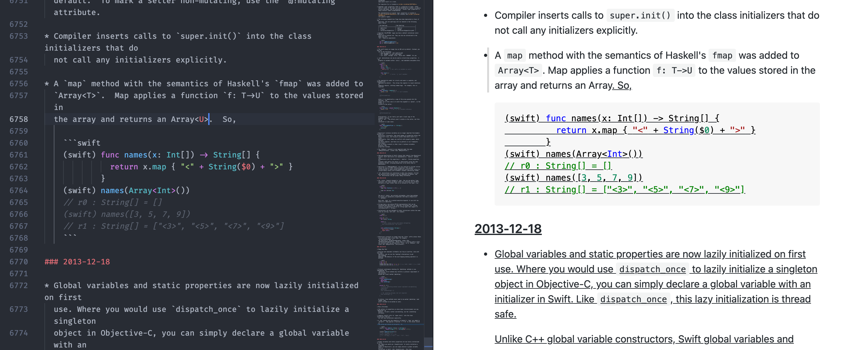Click line number 6756 in the gutter
Screen dimensions: 868x350
coord(18,83)
